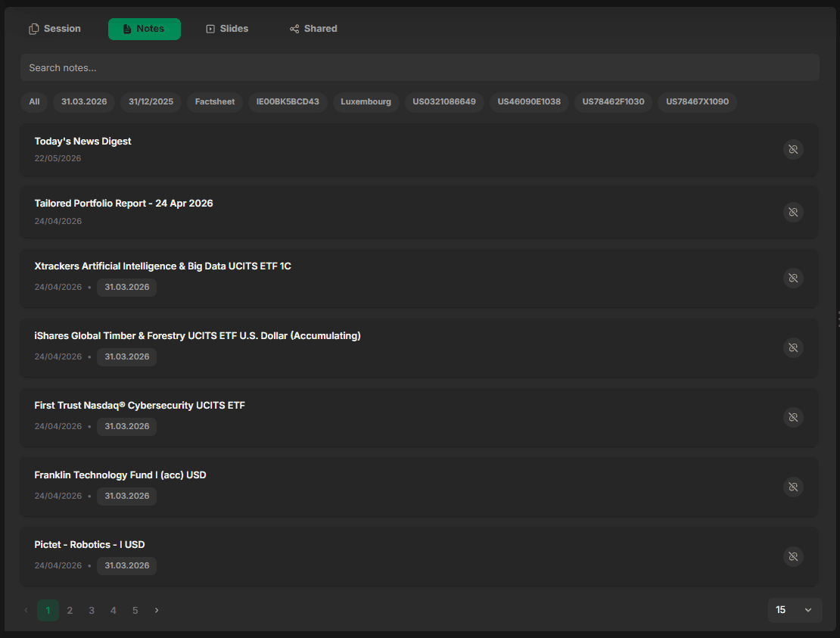Go to pagination page 4

113,610
